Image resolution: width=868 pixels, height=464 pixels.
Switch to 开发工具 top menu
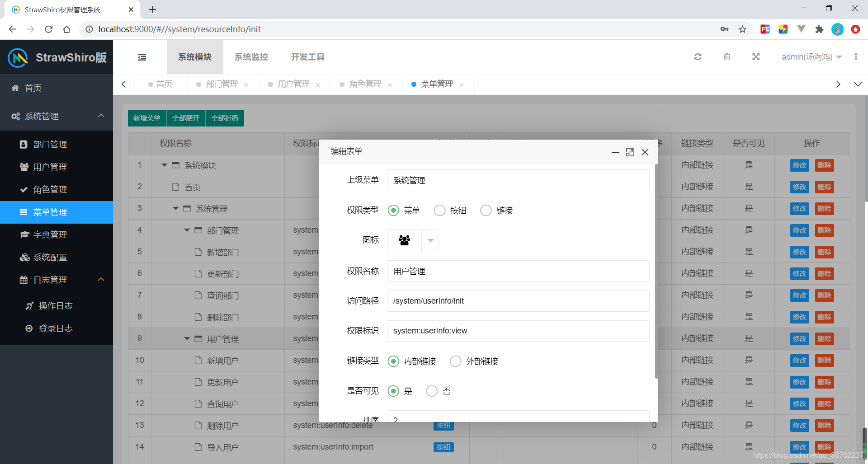pyautogui.click(x=308, y=57)
